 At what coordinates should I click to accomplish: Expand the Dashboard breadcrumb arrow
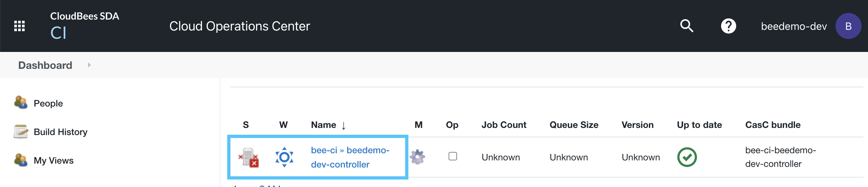pos(89,65)
